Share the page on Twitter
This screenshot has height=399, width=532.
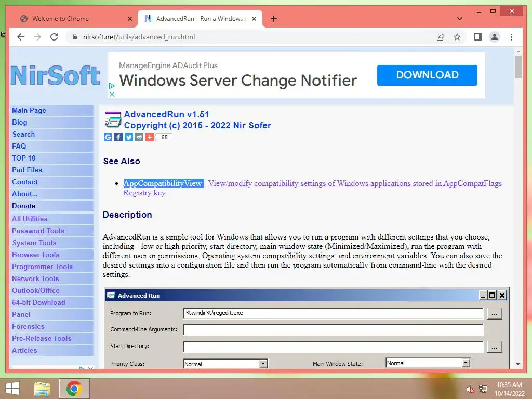pyautogui.click(x=129, y=137)
